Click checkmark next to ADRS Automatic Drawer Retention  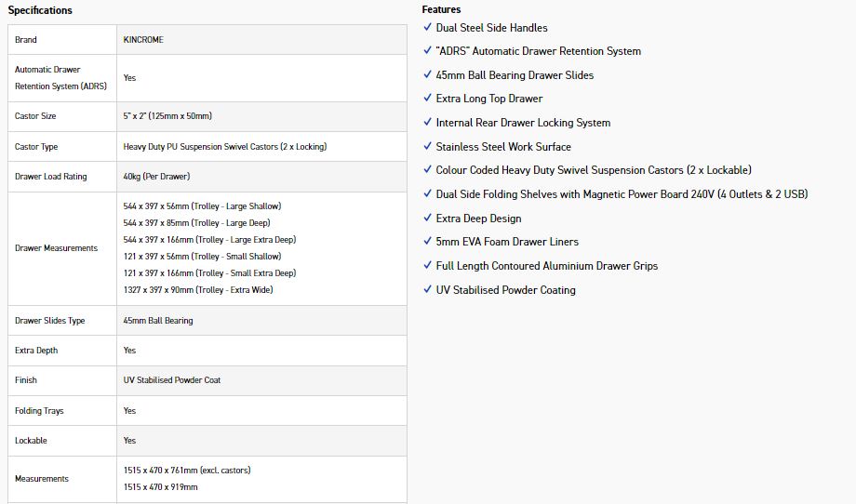[x=427, y=50]
